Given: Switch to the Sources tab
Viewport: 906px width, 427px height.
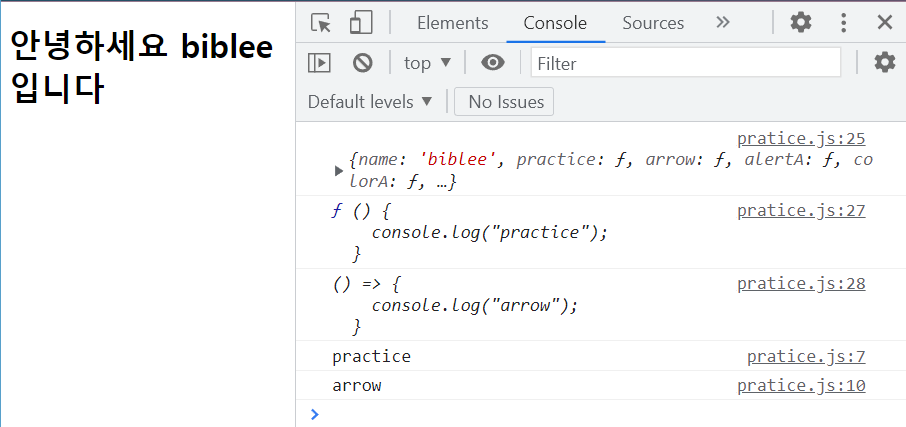Looking at the screenshot, I should point(653,23).
